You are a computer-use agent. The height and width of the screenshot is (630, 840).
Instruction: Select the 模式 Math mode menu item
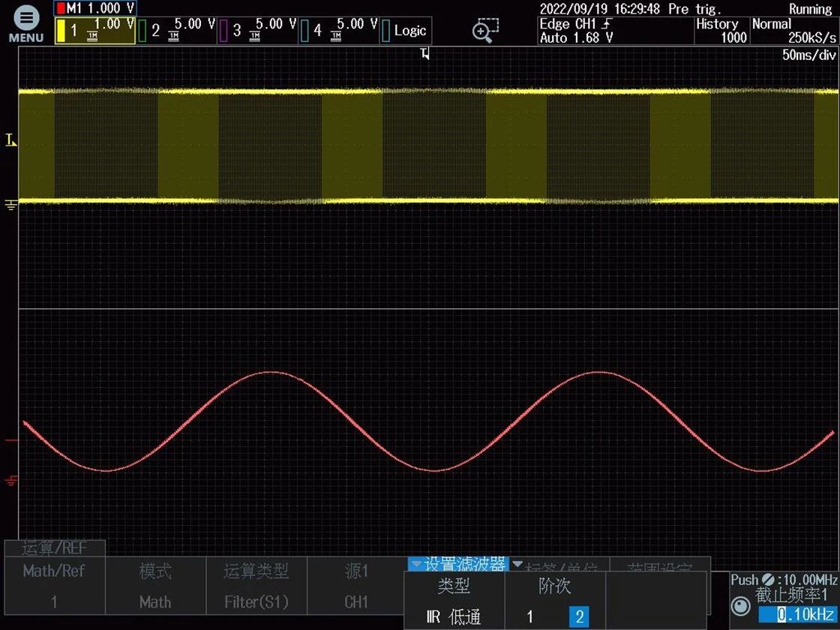155,586
